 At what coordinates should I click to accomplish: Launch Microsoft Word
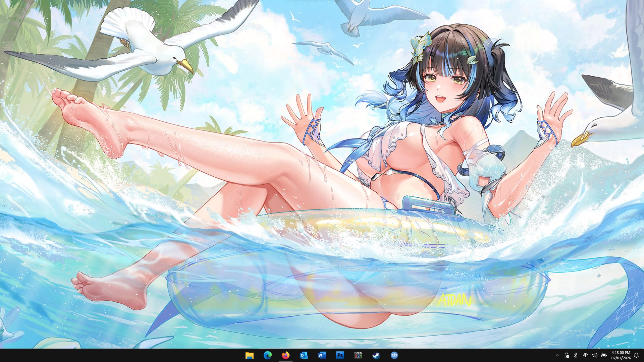tap(322, 355)
